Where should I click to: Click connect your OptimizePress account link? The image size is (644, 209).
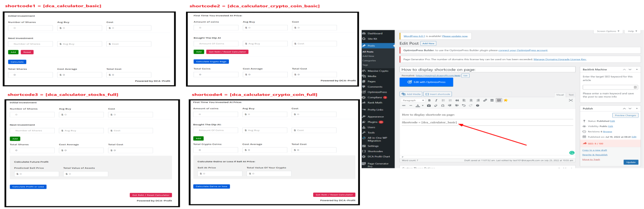(x=523, y=50)
